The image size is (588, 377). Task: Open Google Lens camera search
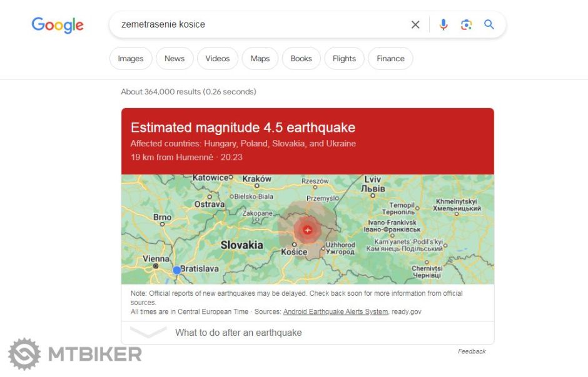466,24
